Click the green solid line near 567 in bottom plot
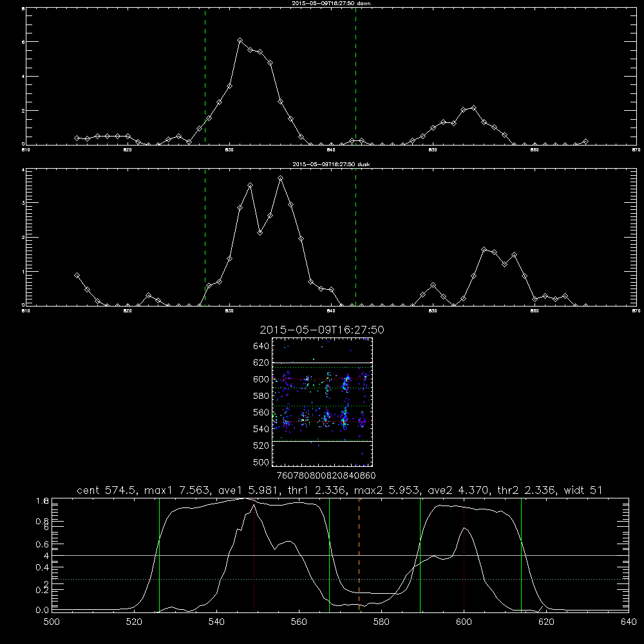Viewport: 644px width, 644px height. tap(329, 554)
